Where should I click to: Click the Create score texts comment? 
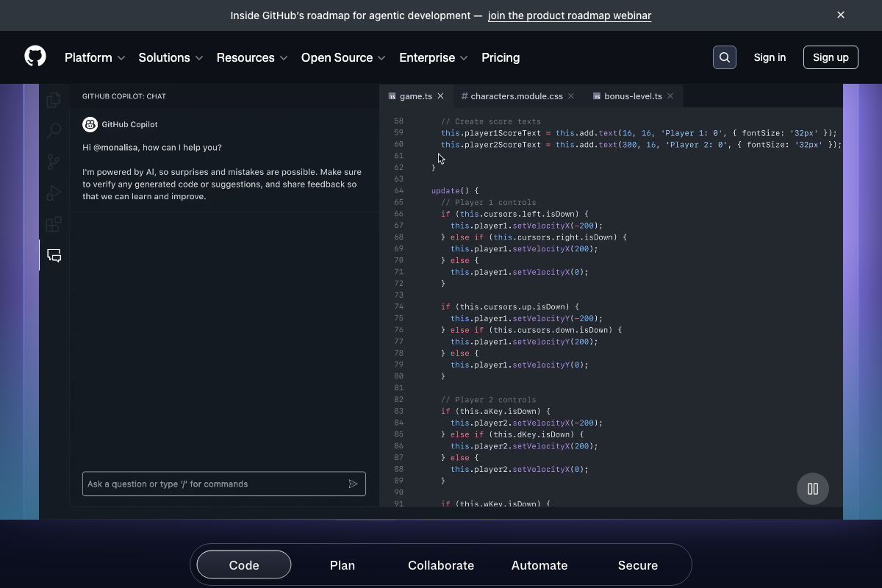(x=491, y=121)
